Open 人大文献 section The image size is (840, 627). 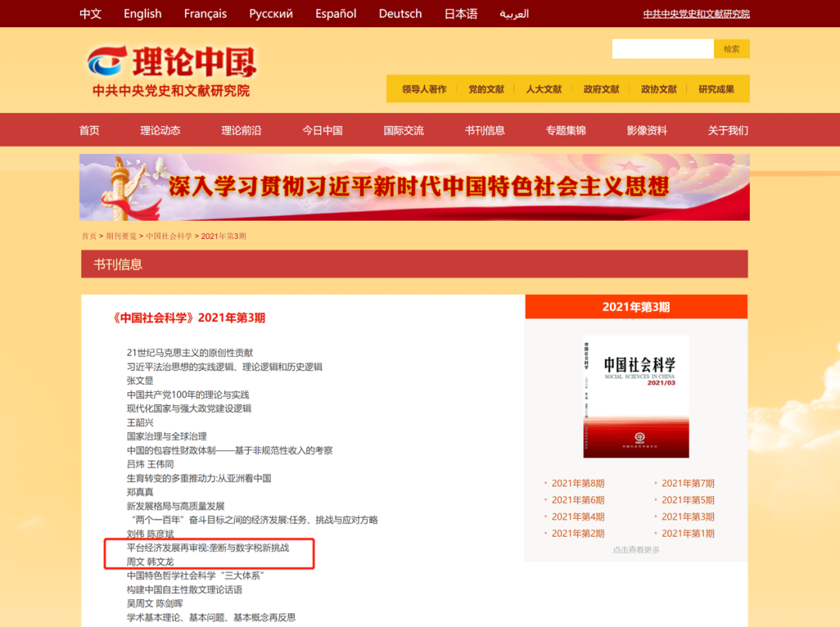point(544,89)
